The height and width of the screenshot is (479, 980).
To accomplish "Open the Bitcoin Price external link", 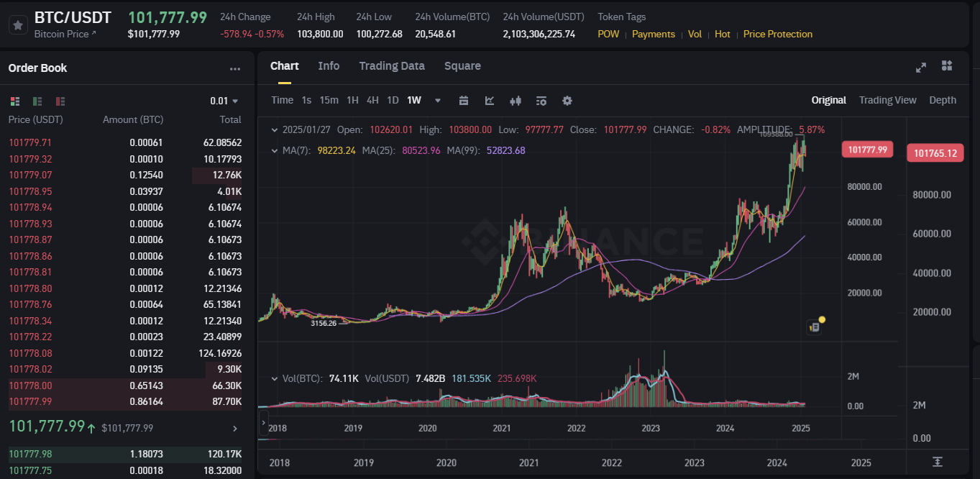I will point(65,34).
